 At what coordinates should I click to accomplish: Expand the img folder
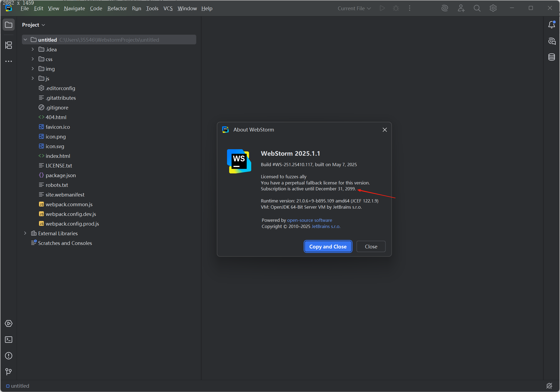tap(33, 69)
